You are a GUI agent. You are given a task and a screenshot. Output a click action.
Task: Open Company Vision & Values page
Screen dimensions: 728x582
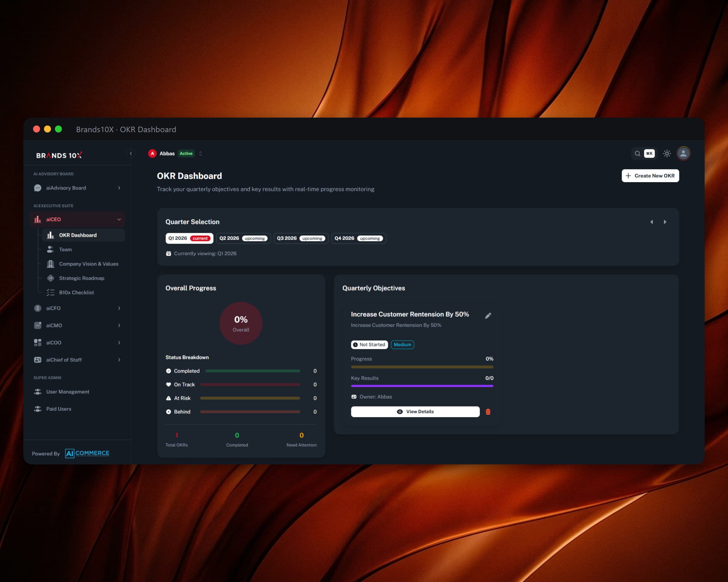point(83,264)
